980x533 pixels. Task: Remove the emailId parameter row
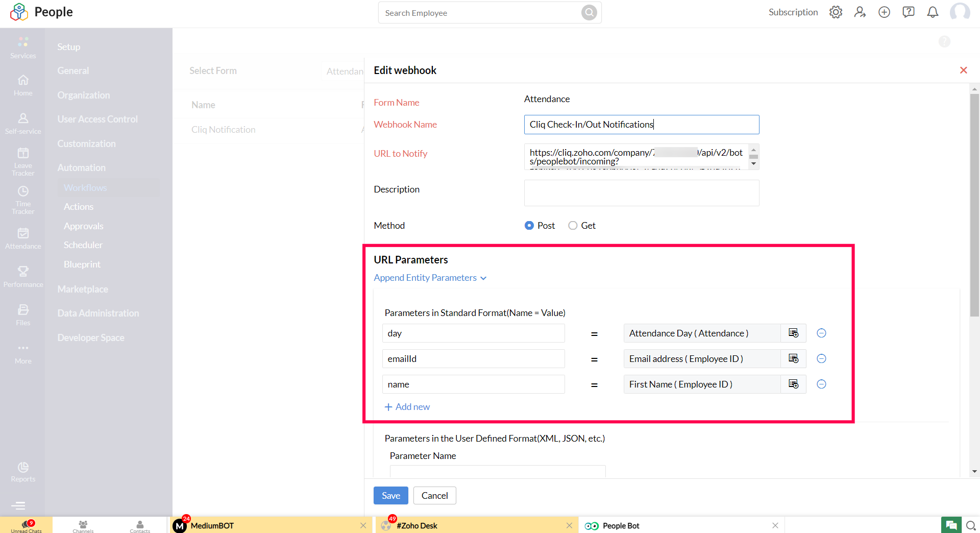click(821, 359)
